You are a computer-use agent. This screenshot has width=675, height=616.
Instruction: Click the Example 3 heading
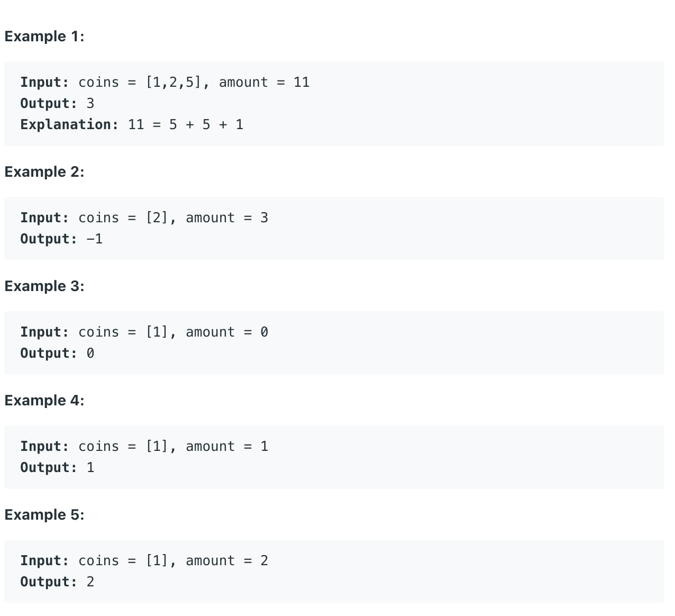(44, 286)
